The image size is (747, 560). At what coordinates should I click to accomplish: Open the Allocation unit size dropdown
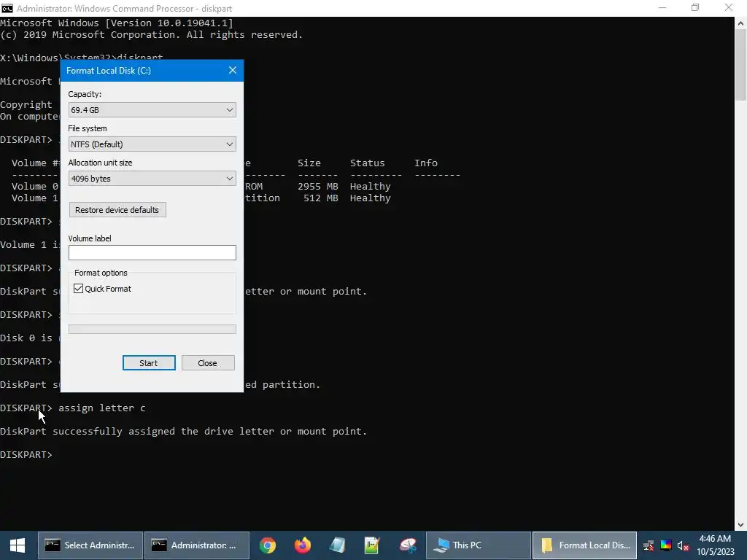click(x=152, y=179)
